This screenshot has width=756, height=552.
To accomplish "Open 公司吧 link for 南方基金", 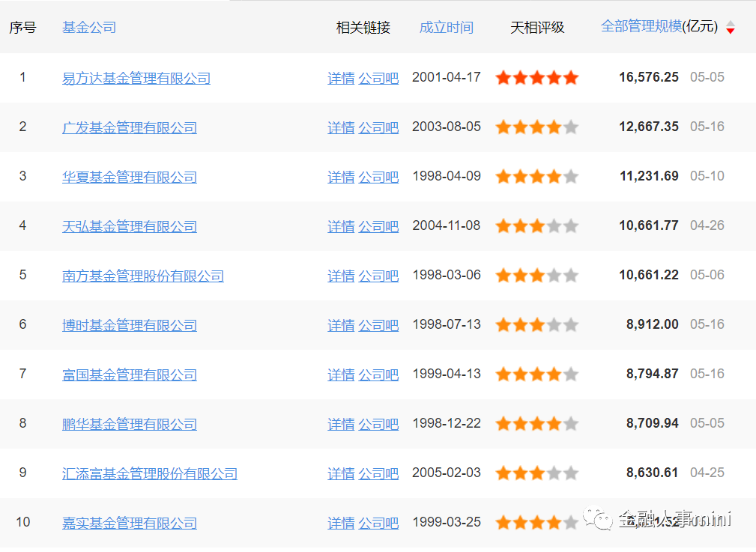I will coord(378,276).
